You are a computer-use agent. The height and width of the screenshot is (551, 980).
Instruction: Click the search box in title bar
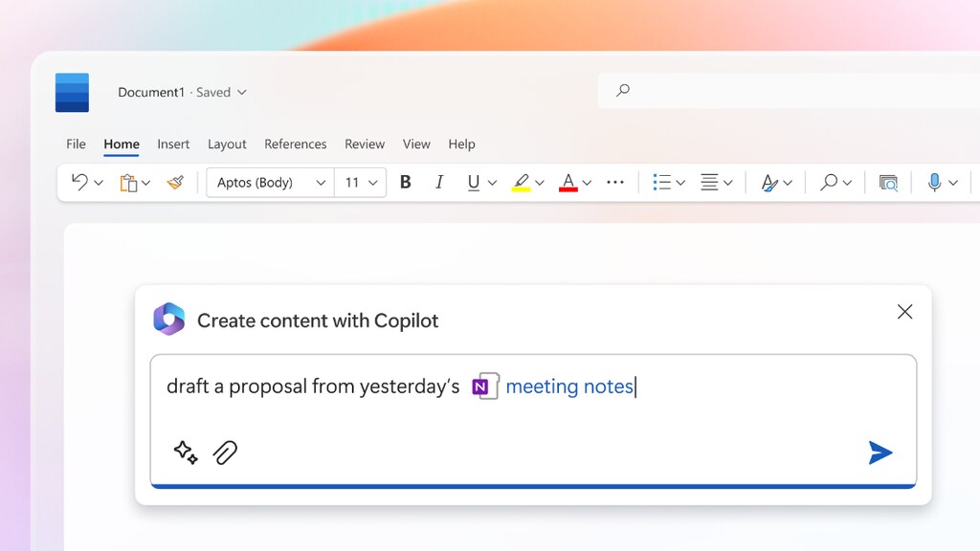(x=785, y=91)
